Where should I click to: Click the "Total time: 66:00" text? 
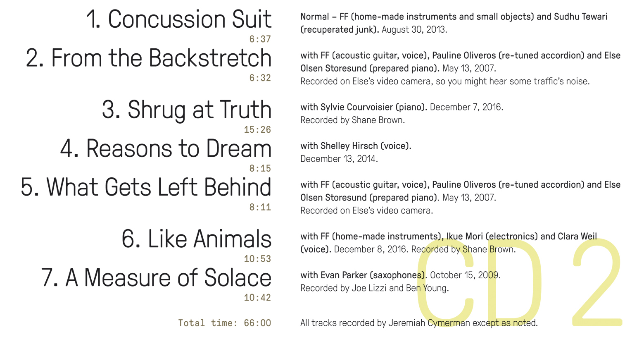pyautogui.click(x=225, y=323)
